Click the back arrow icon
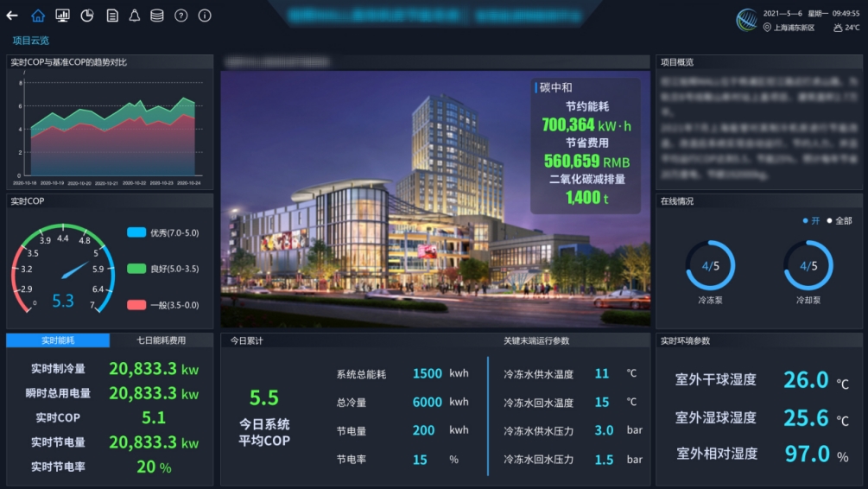Screen dimensions: 868x489 12,16
